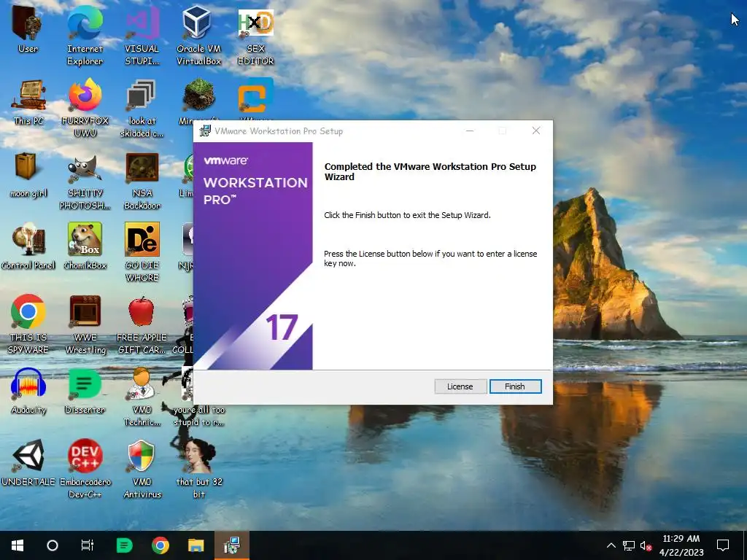This screenshot has height=560, width=747.
Task: Select the VMO Antivirus shield icon
Action: (142, 470)
